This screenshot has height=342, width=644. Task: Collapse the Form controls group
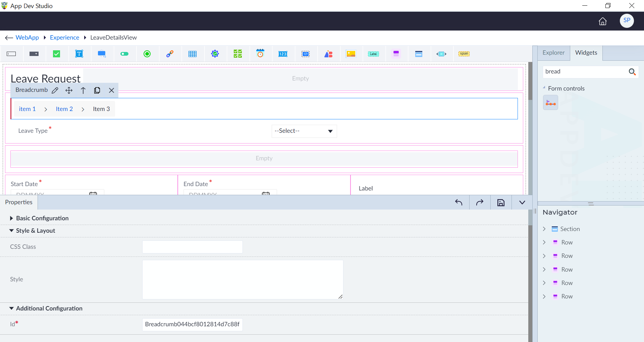tap(544, 88)
